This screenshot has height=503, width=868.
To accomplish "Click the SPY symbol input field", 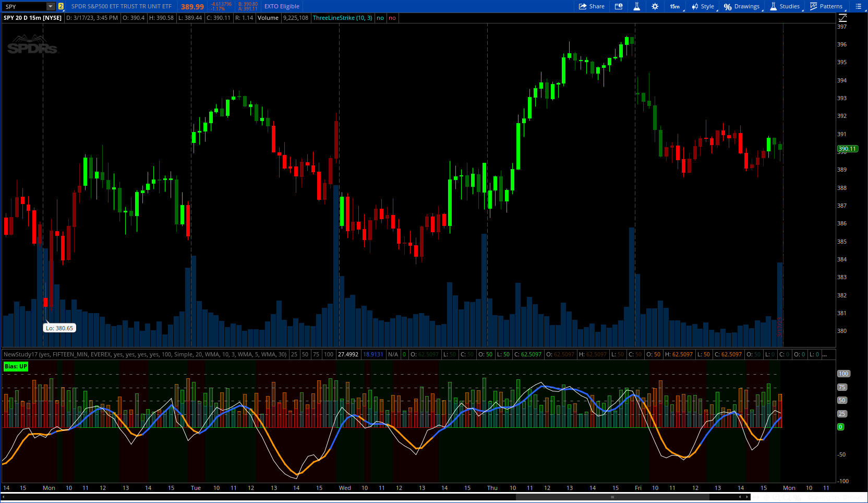I will pyautogui.click(x=24, y=6).
